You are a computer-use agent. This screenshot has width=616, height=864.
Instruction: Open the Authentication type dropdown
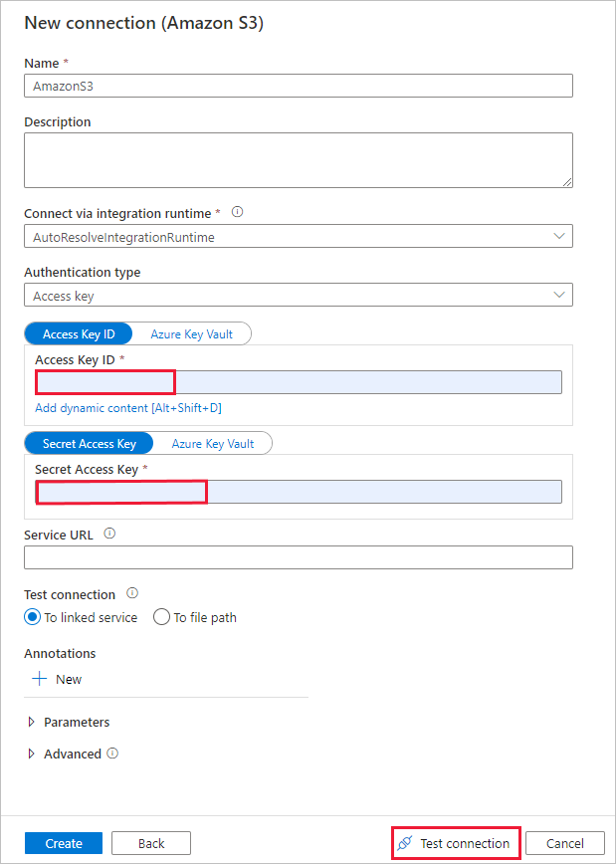[299, 295]
